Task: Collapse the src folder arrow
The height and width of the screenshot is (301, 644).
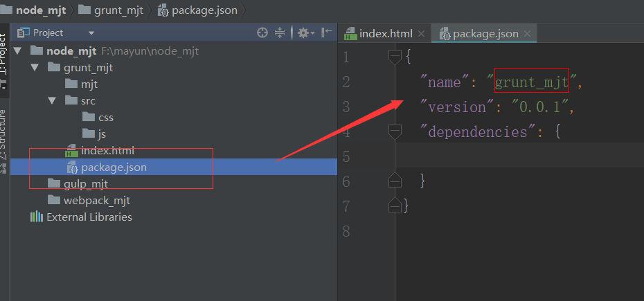Action: pyautogui.click(x=53, y=101)
